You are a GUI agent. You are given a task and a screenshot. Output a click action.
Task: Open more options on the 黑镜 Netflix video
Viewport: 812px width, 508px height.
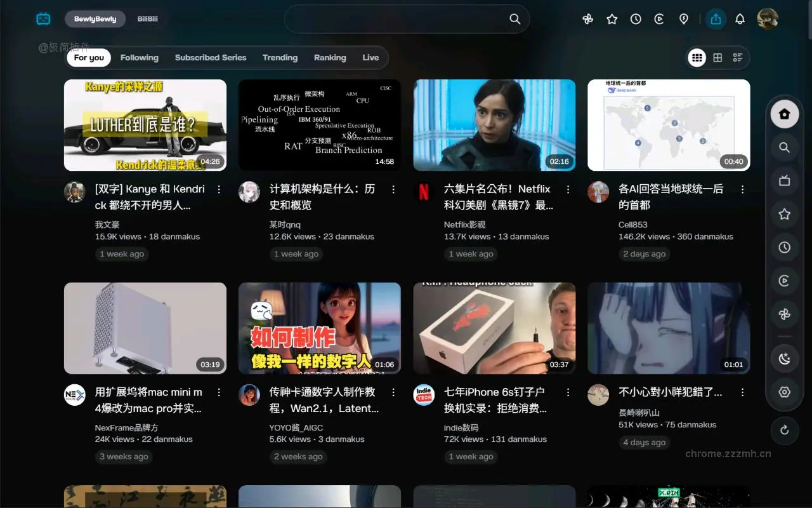[x=568, y=189]
